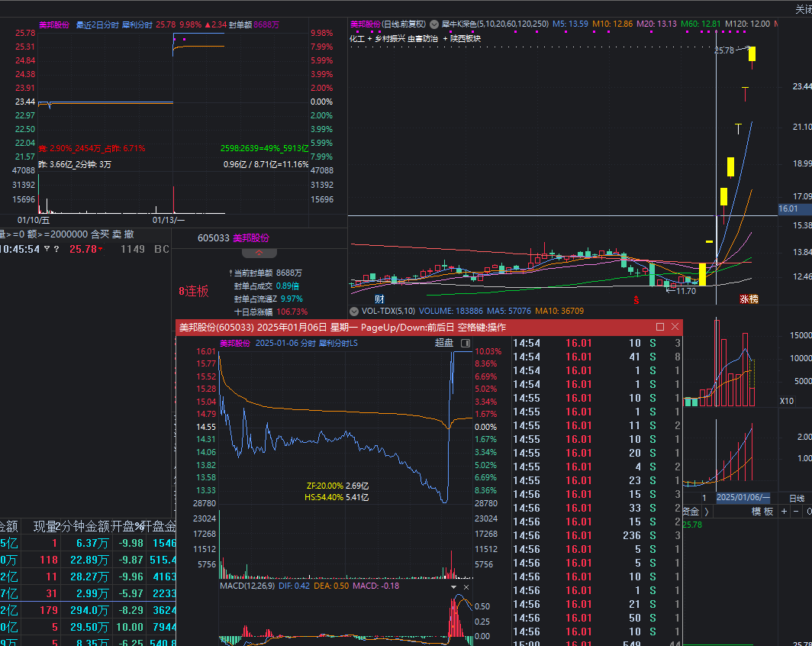Close the MACD sub-panel with its X
Viewport: 812px width, 646px height.
[466, 586]
